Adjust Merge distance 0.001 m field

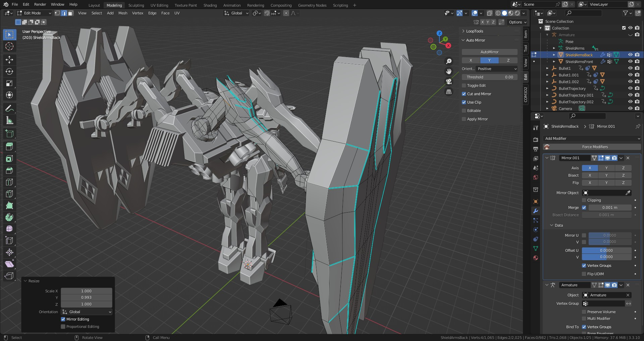[x=610, y=208]
